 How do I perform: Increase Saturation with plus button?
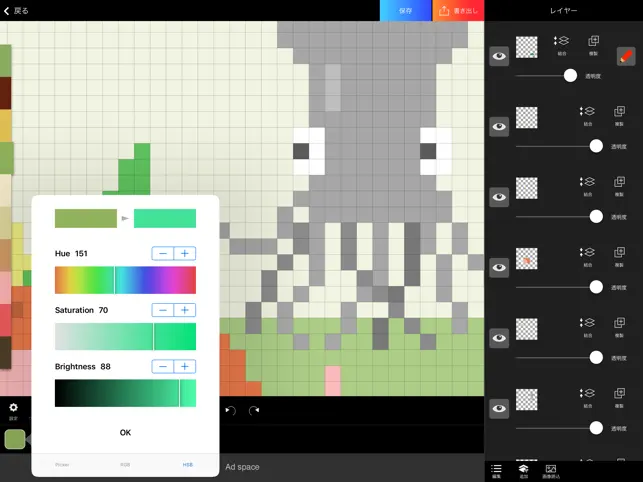point(185,310)
